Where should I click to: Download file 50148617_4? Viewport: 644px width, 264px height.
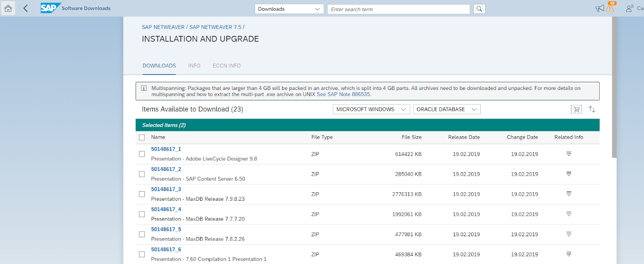click(166, 210)
